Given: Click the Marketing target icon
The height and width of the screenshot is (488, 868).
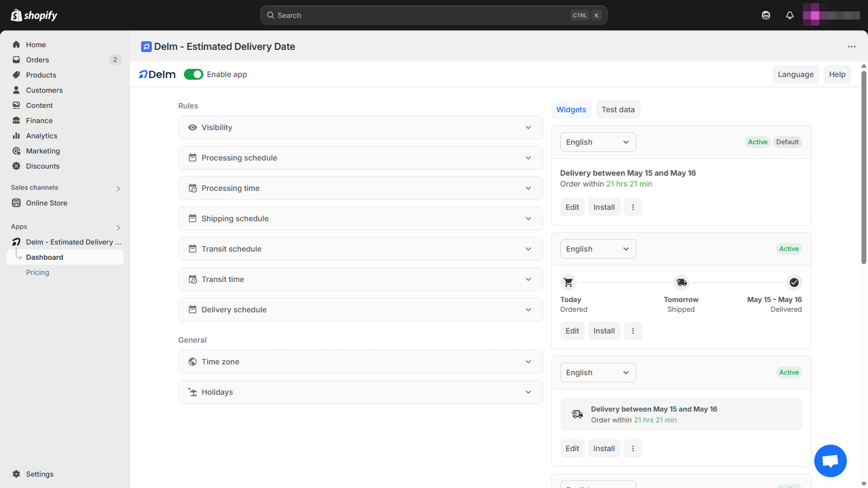Looking at the screenshot, I should tap(16, 151).
